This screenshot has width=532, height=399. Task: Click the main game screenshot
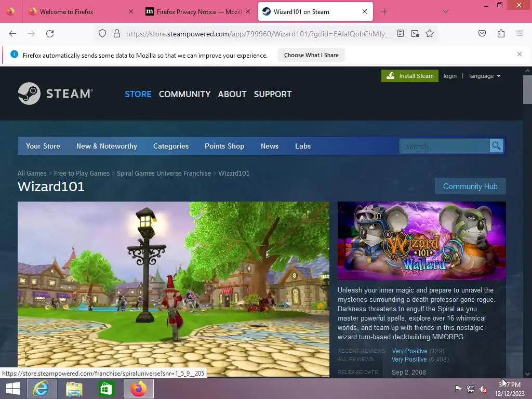(174, 289)
